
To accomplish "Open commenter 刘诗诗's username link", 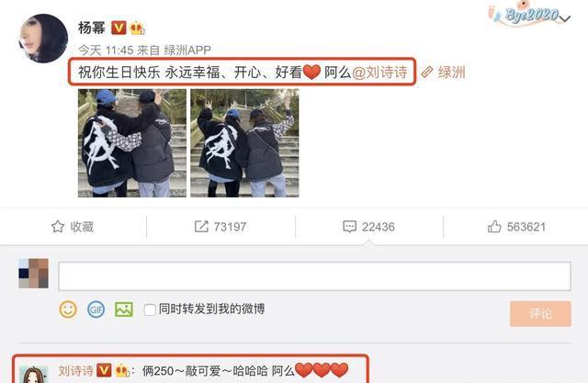I will coord(76,371).
